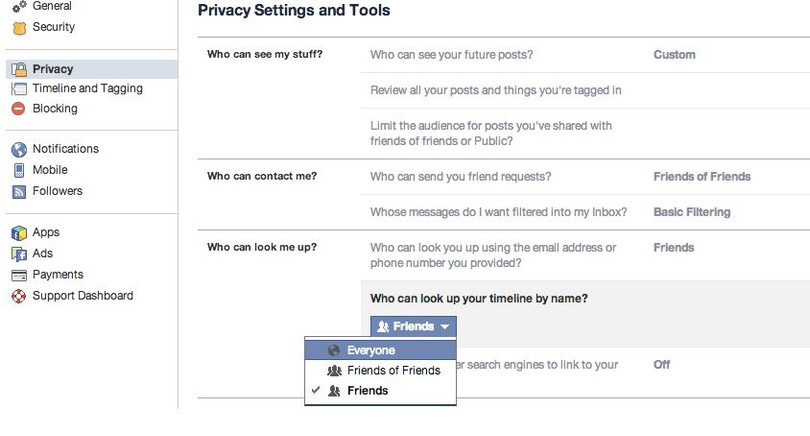Go to the General settings page
Image resolution: width=810 pixels, height=436 pixels.
click(x=52, y=6)
